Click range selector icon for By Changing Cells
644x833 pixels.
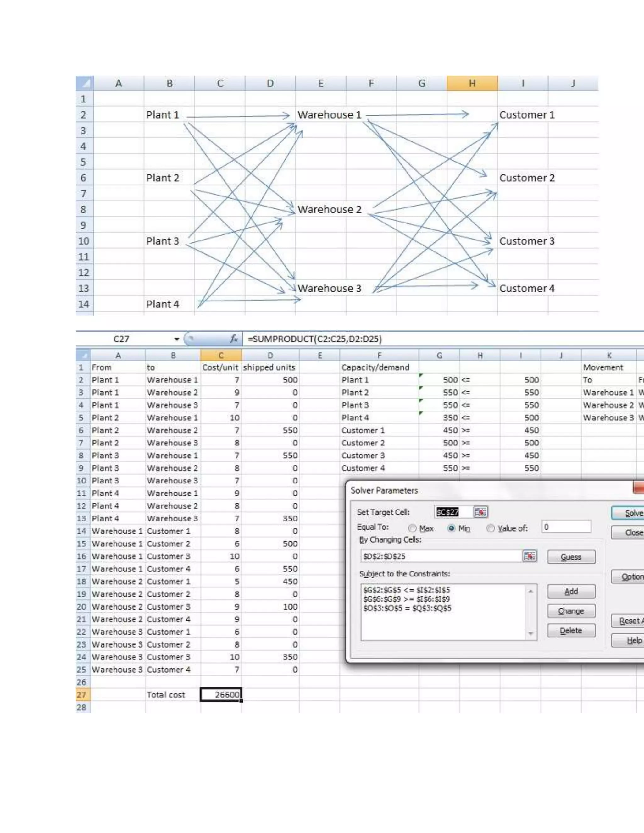(529, 556)
